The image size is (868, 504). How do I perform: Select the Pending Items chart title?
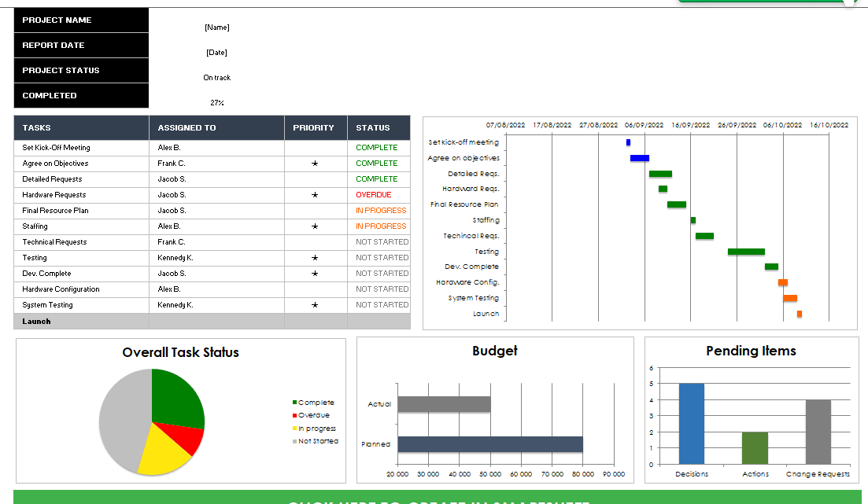[x=752, y=351]
